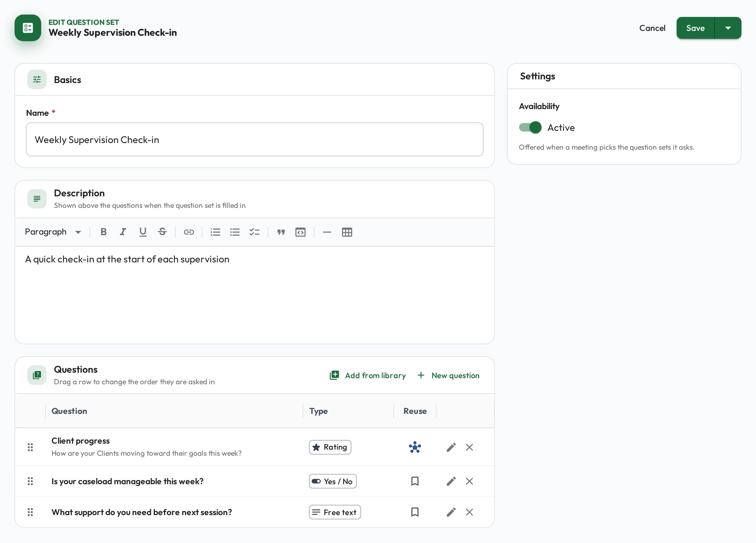756x543 pixels.
Task: Remove the support needed question
Action: coord(469,512)
